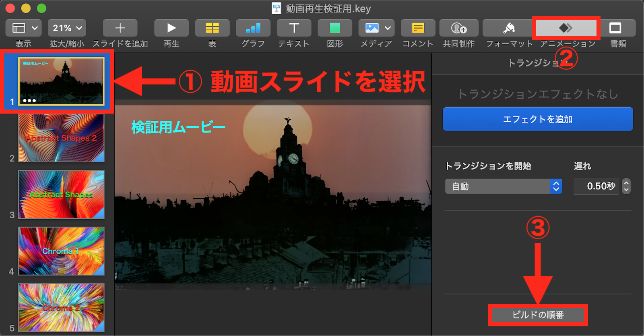Open the chart (グラフ) tool
The image size is (644, 336).
(x=253, y=28)
